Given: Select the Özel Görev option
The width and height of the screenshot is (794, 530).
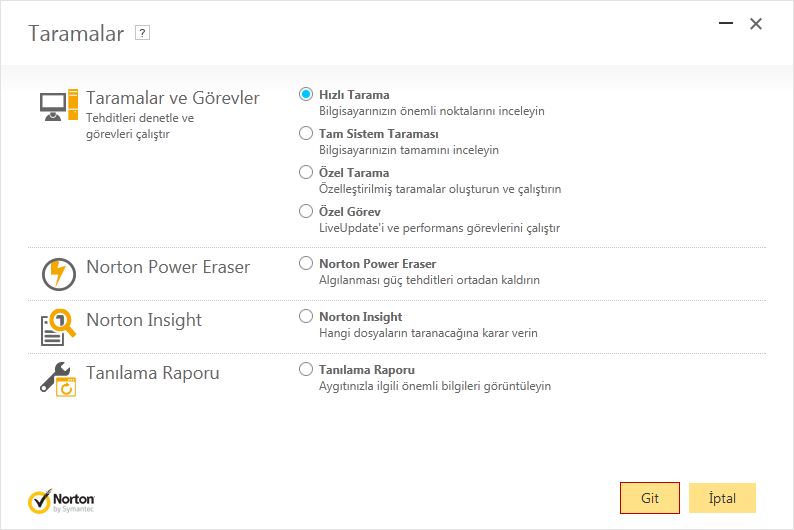Looking at the screenshot, I should (x=306, y=211).
